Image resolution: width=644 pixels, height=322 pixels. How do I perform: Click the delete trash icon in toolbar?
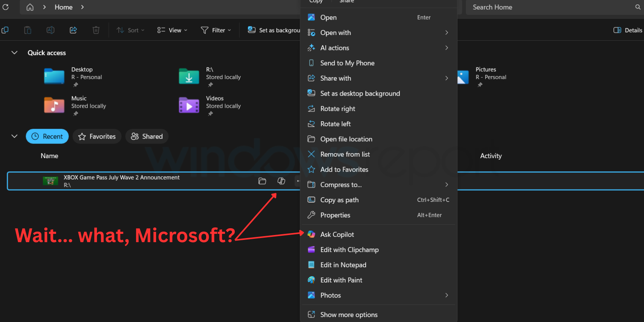96,30
